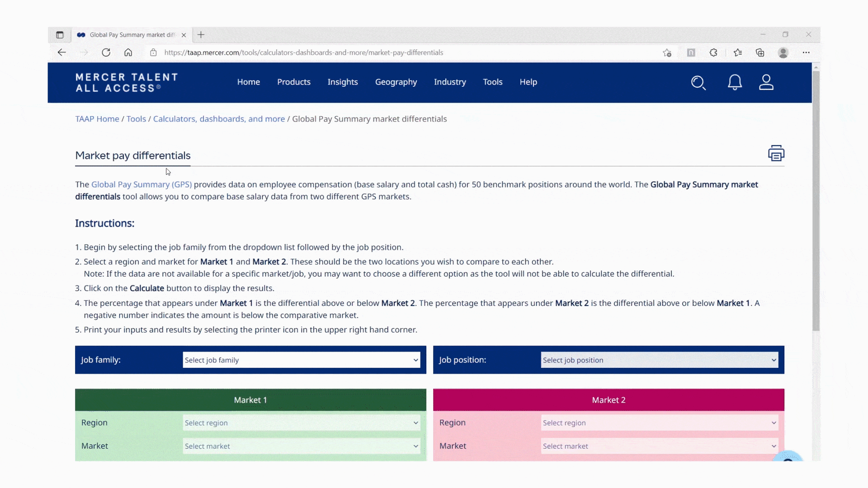Open Market 2 Select market dropdown
Image resolution: width=868 pixels, height=488 pixels.
[x=659, y=446]
